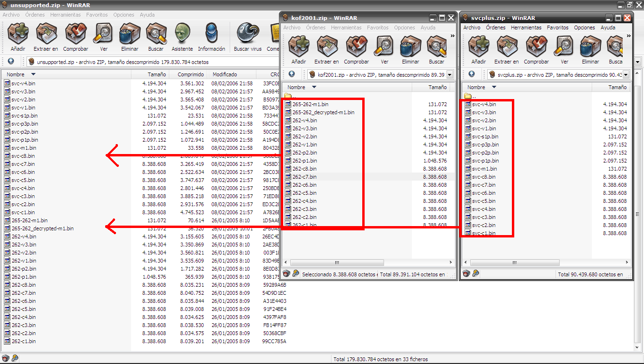
Task: Click key password icon in unsupported.zip status bar
Action: (x=15, y=359)
